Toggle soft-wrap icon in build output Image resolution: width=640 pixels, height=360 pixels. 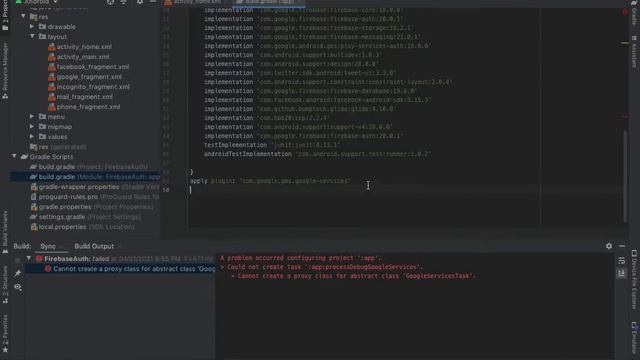[x=621, y=260]
